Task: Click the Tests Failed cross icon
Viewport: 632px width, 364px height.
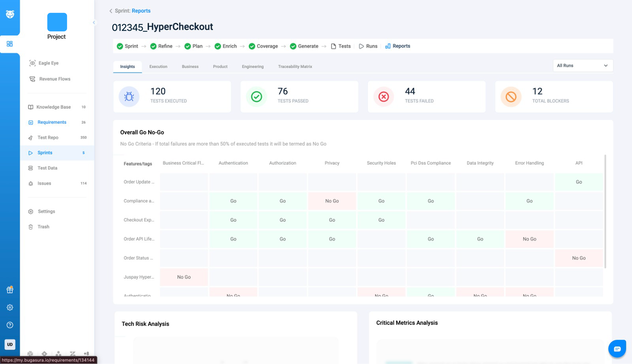Action: 384,97
